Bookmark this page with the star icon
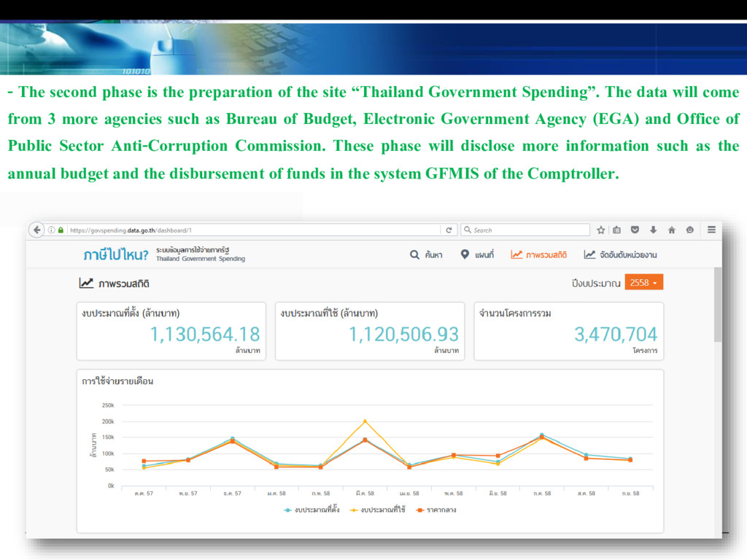 [x=601, y=230]
